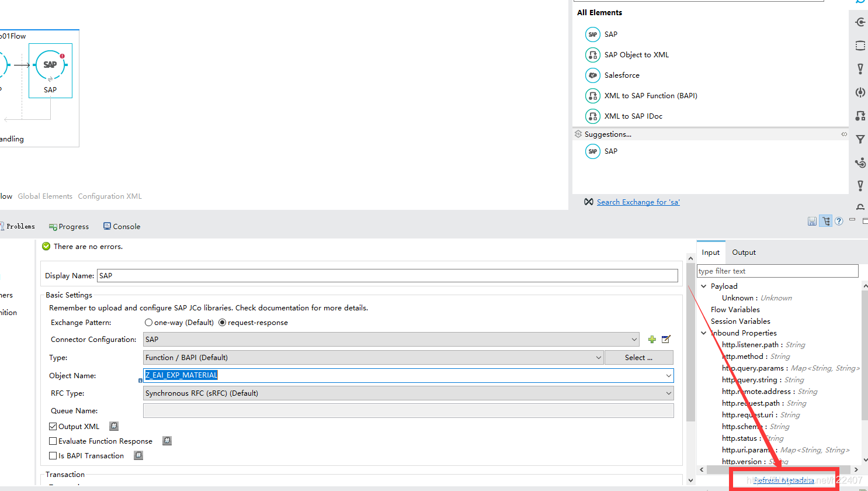Click expression toggle next to Evaluate Function Response
This screenshot has width=868, height=491.
pos(167,441)
